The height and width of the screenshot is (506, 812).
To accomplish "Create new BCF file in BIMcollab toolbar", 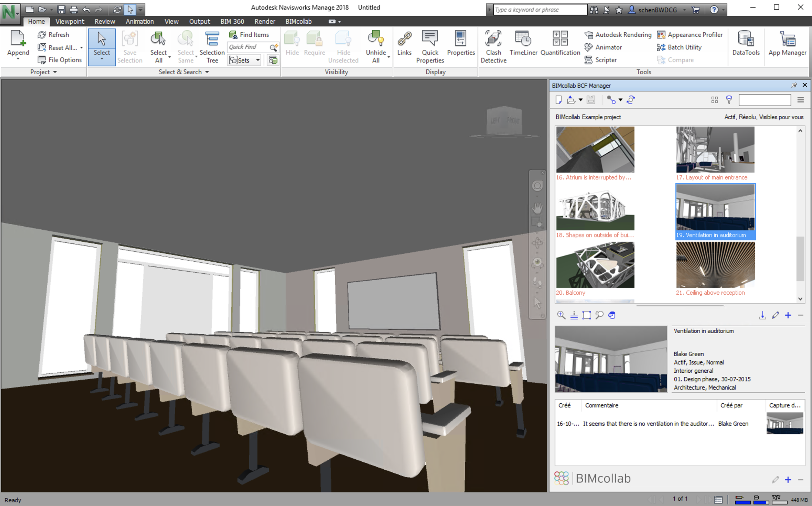I will click(558, 100).
